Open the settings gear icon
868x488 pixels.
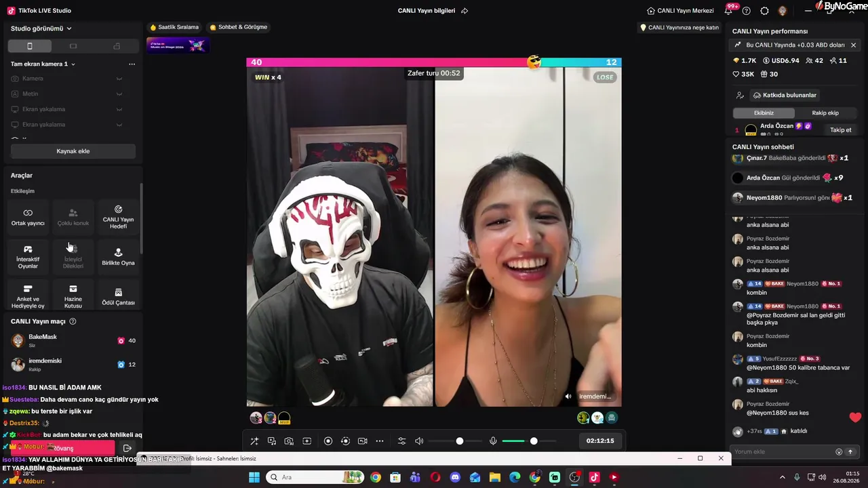[x=764, y=11]
